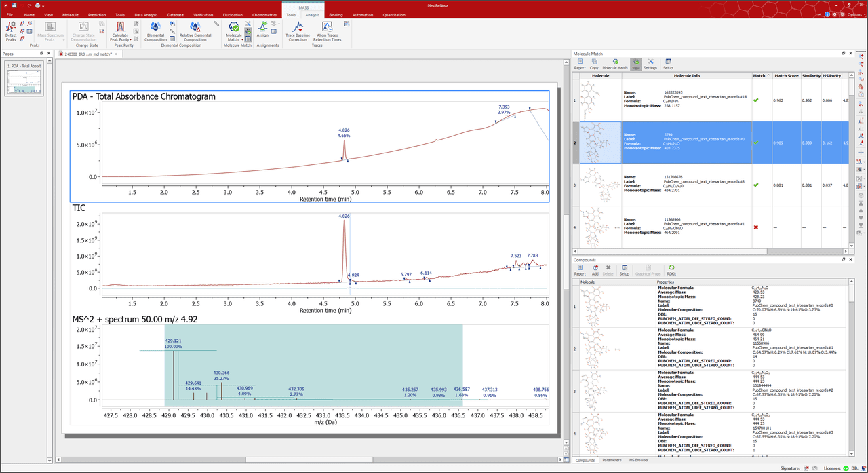Screen dimensions: 868x473
Task: Run Detect Peaks in the ribbon
Action: pyautogui.click(x=12, y=31)
